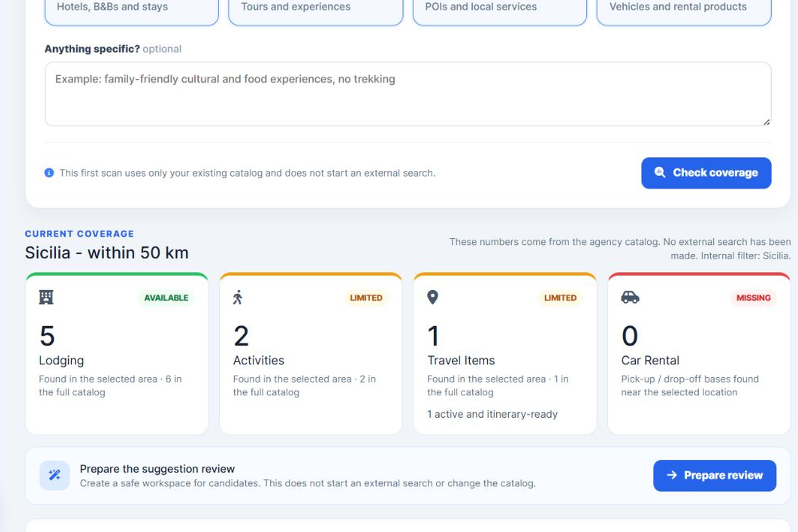The width and height of the screenshot is (798, 532).
Task: Click the Check coverage button
Action: coord(706,173)
